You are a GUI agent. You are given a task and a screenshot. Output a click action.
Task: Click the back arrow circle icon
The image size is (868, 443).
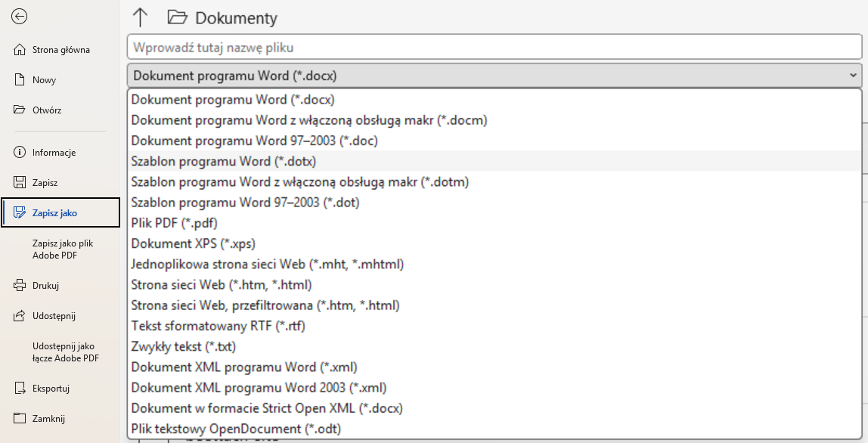[x=20, y=17]
